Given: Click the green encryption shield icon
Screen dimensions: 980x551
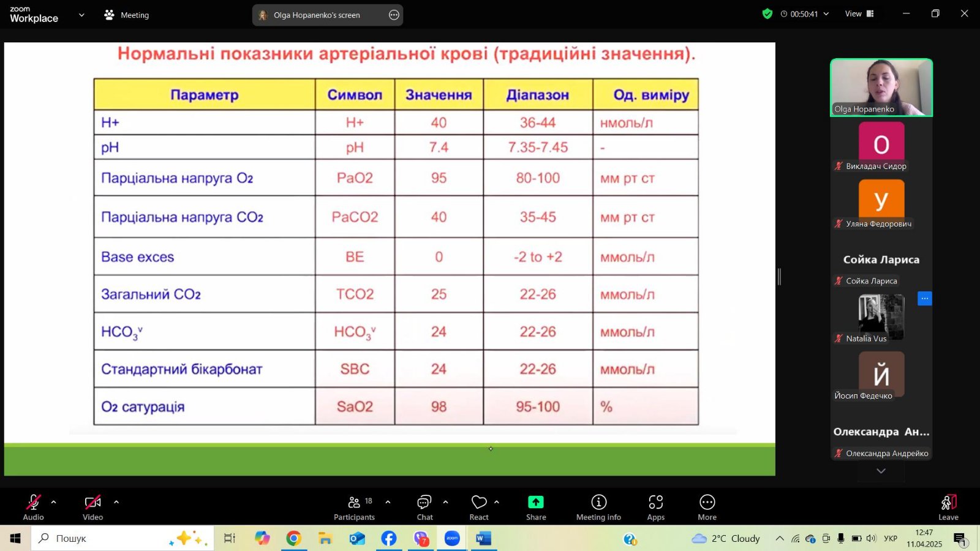Looking at the screenshot, I should pos(767,13).
